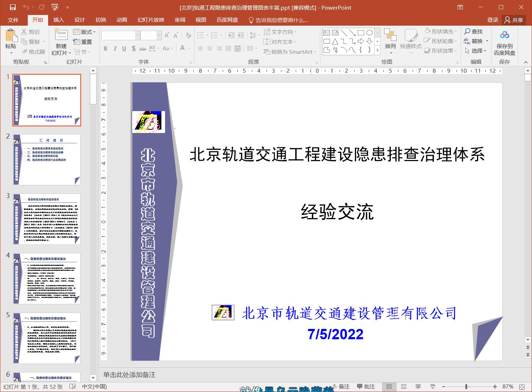
Task: Switch to the 设计 (Design) tab
Action: 79,20
